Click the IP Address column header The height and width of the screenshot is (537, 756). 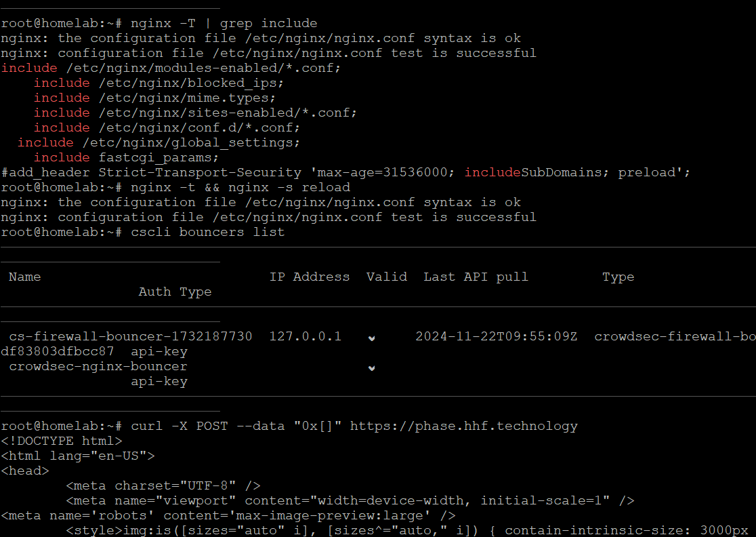[x=310, y=277]
